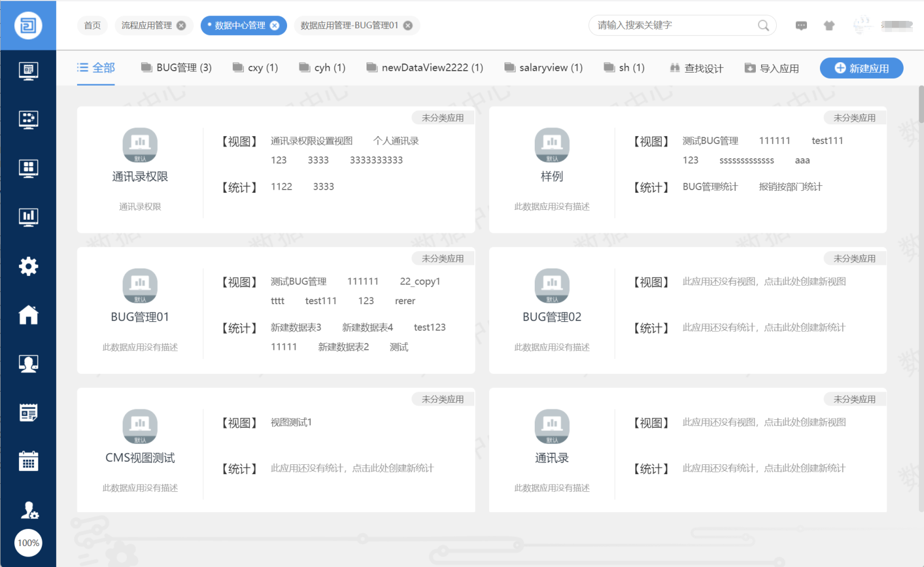Click the calendar grid icon in sidebar
924x567 pixels.
coord(28,461)
